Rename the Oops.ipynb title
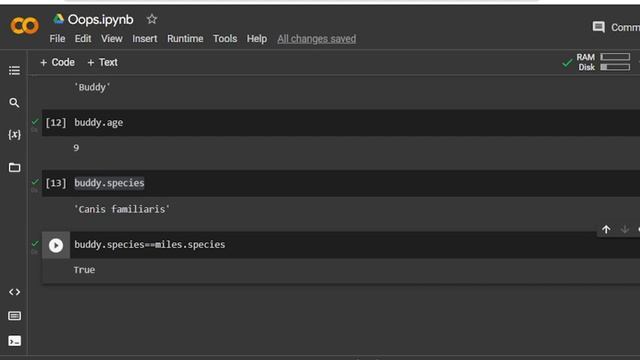Screen dimensions: 640x360 (x=100, y=19)
